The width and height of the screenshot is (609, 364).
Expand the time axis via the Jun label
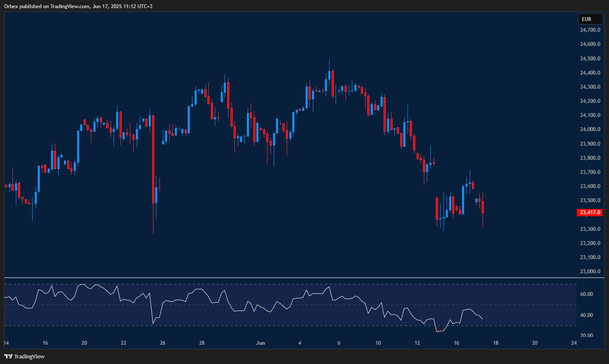coord(261,343)
